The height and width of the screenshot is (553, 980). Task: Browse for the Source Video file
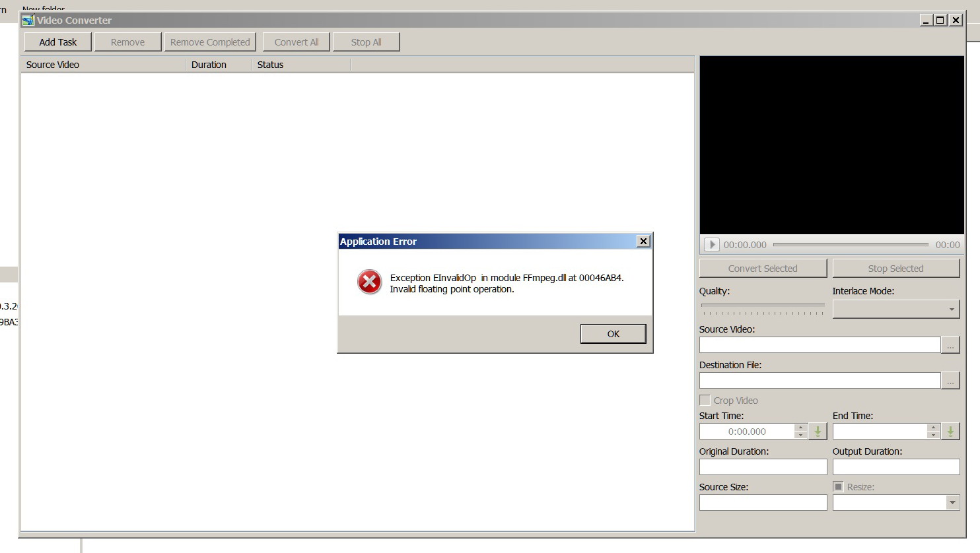pyautogui.click(x=950, y=345)
